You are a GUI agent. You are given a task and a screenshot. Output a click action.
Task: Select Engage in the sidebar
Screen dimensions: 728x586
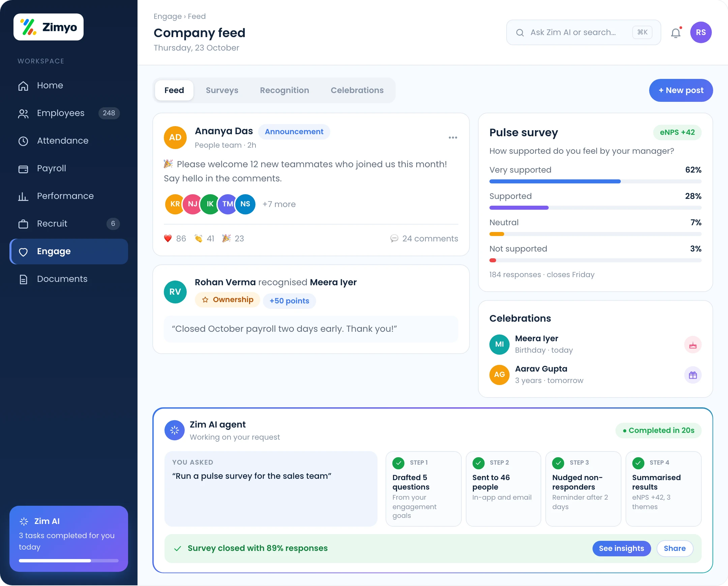[68, 252]
